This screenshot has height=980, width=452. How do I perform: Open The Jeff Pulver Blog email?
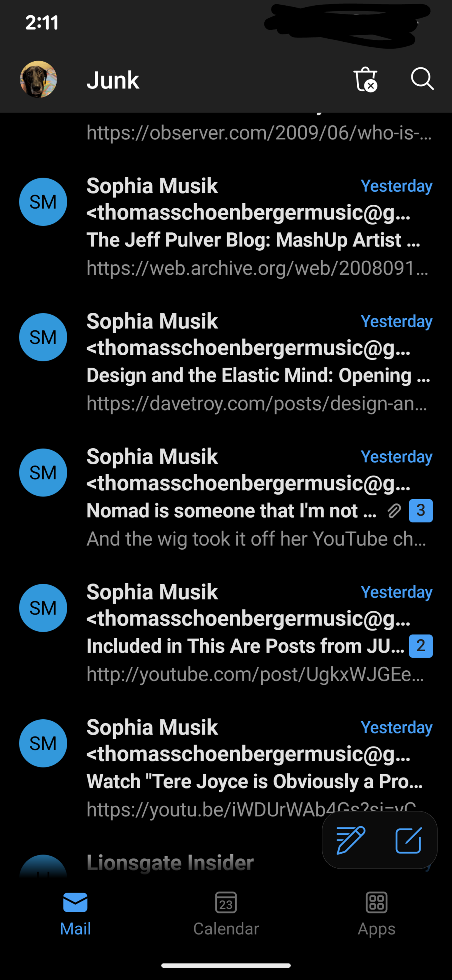tap(252, 240)
